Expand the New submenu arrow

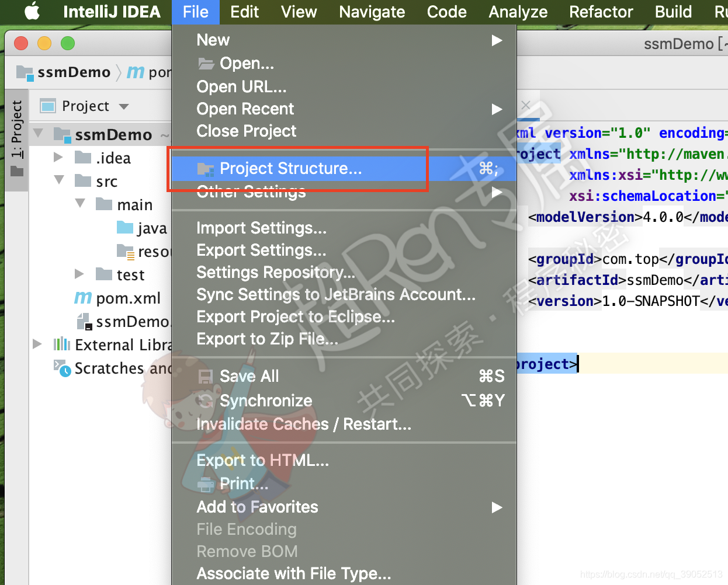coord(497,40)
